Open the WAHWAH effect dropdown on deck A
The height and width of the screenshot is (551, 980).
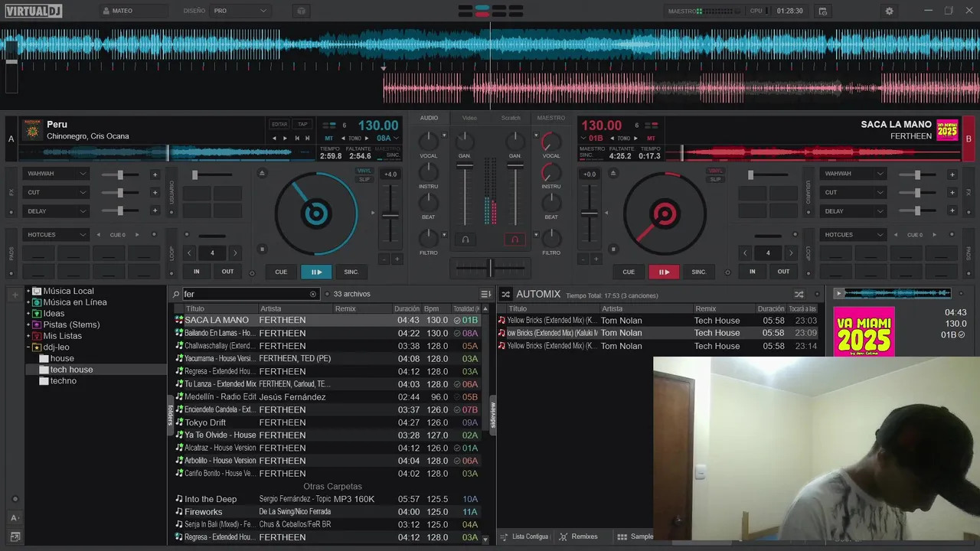tap(57, 174)
